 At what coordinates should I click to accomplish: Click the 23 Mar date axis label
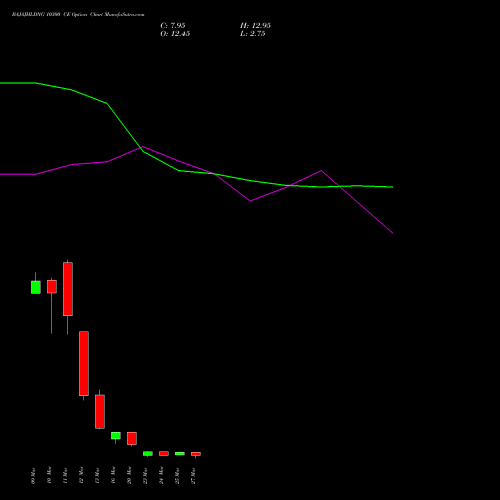tap(145, 475)
